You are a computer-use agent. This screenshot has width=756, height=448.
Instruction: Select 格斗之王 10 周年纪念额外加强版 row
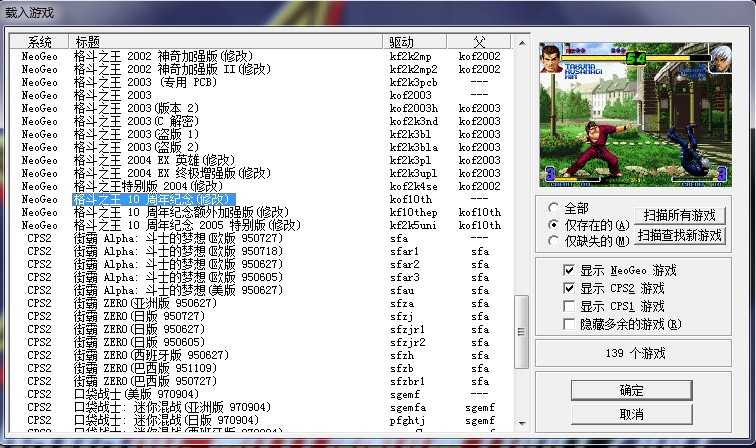(x=260, y=213)
